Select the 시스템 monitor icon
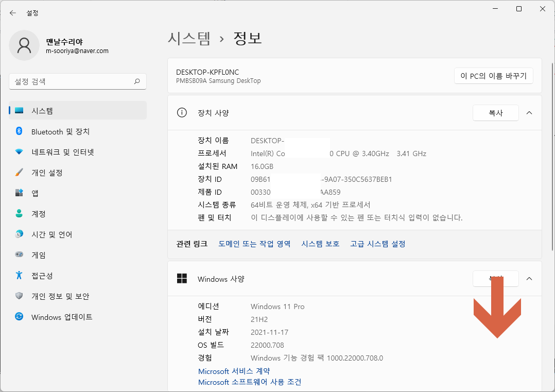 19,110
